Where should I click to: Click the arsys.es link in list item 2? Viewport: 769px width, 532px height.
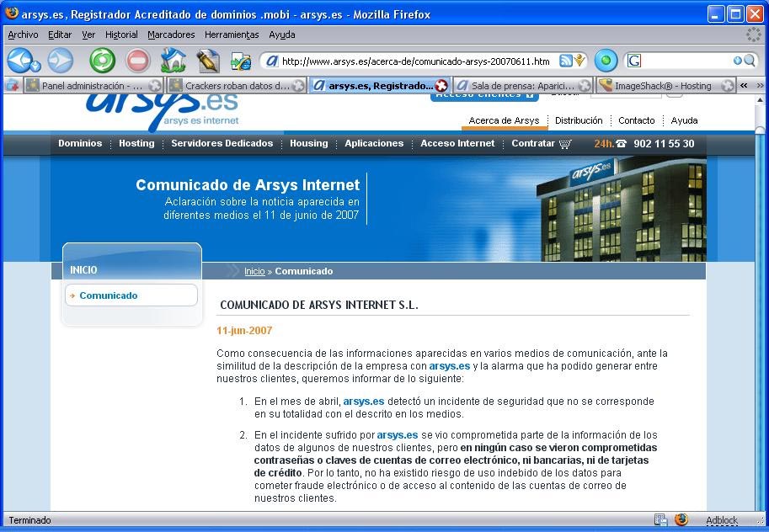[x=398, y=435]
